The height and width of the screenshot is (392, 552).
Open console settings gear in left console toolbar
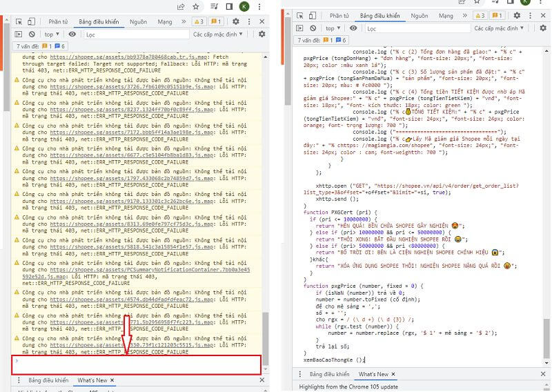[262, 35]
